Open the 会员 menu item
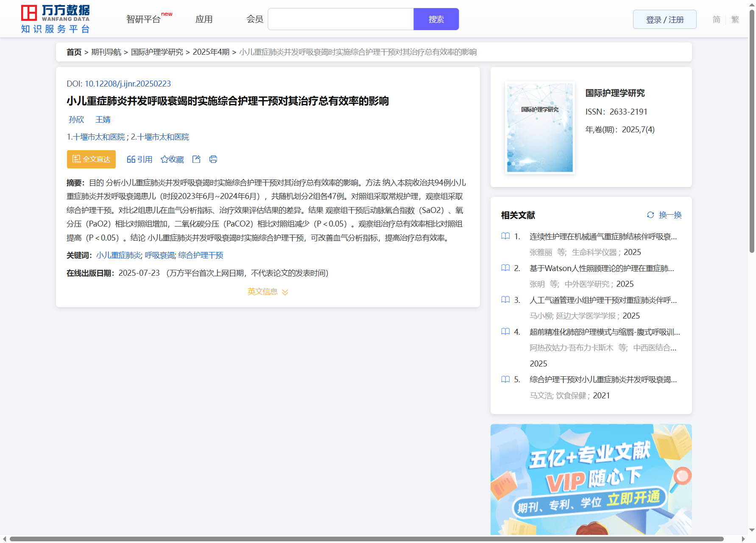 pyautogui.click(x=255, y=19)
